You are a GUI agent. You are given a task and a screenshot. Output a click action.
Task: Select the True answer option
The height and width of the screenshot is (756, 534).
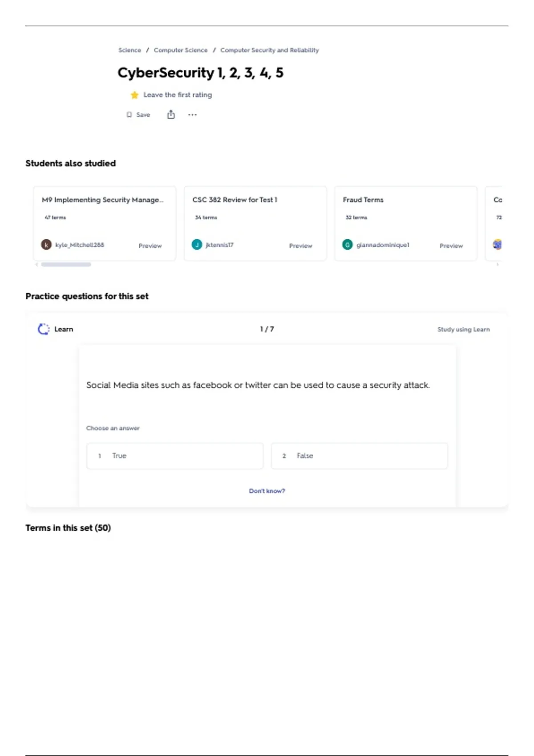coord(174,456)
